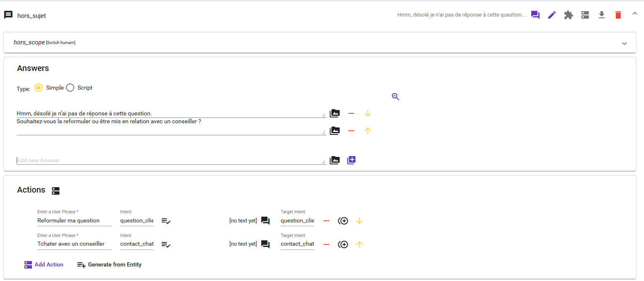Click the Add Action button
This screenshot has width=644, height=281.
click(x=44, y=264)
